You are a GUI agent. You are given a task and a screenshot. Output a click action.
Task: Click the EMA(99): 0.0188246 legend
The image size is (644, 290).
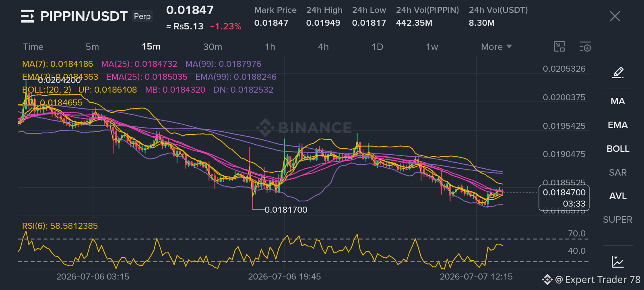pos(236,77)
